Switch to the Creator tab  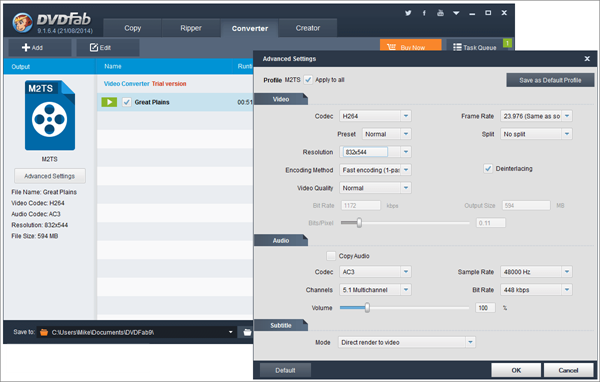pos(308,28)
